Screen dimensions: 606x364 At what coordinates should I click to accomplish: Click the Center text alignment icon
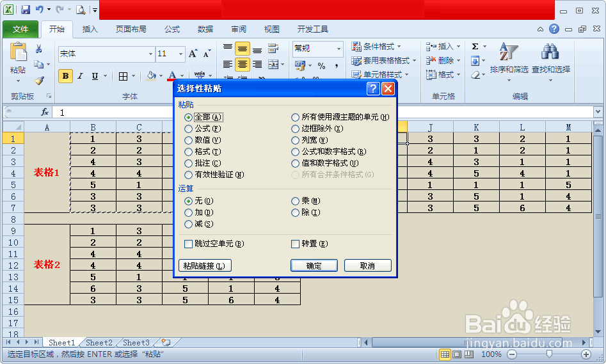click(x=243, y=64)
